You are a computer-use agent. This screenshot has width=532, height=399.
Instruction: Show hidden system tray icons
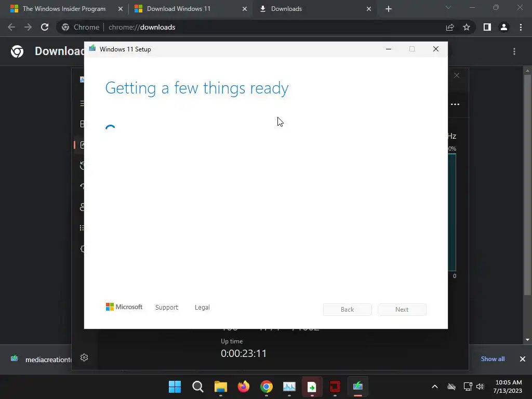(x=435, y=387)
